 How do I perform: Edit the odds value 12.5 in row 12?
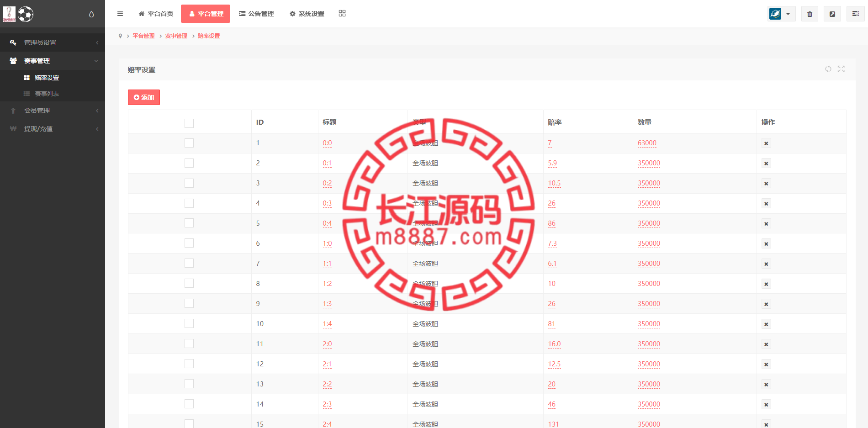(554, 364)
